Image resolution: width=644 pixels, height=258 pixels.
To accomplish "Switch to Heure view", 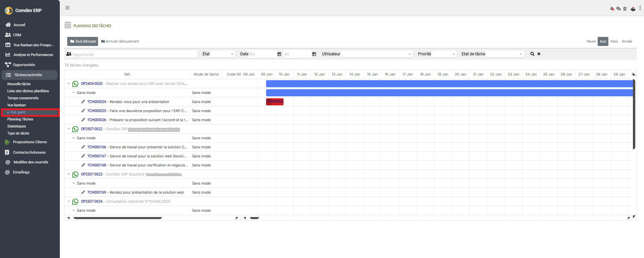I will 591,42.
